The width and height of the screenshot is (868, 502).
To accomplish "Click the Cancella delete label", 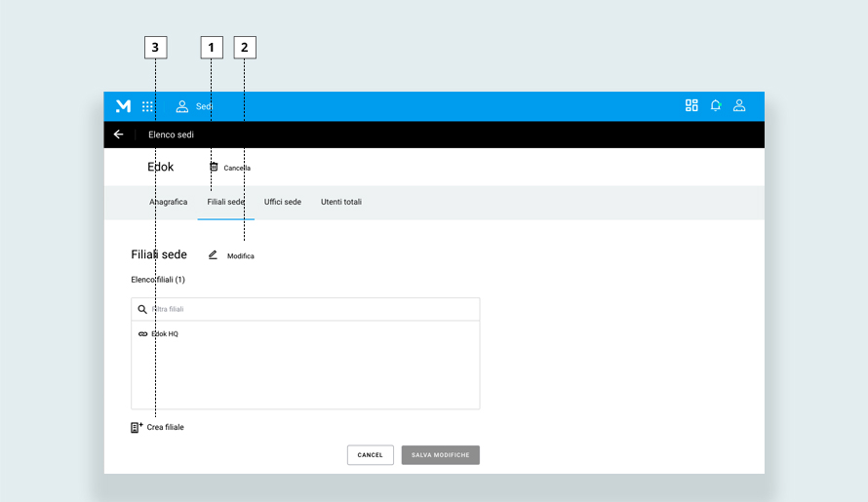I will click(237, 168).
